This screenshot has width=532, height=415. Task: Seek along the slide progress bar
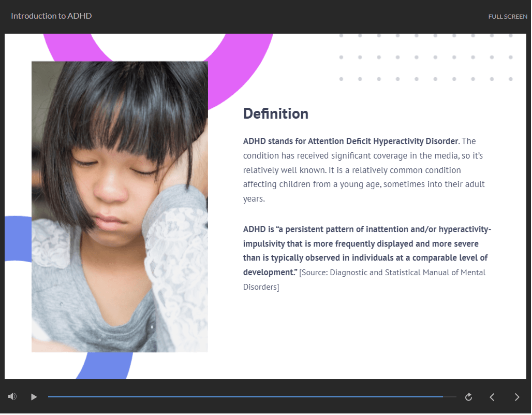pyautogui.click(x=252, y=397)
